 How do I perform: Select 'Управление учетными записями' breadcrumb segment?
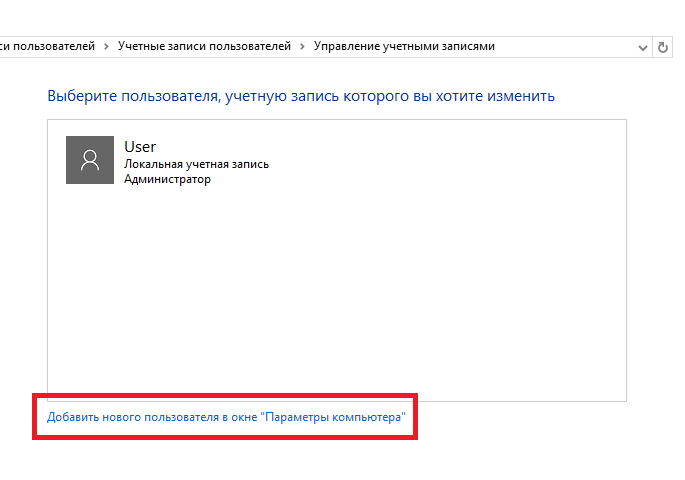coord(404,46)
